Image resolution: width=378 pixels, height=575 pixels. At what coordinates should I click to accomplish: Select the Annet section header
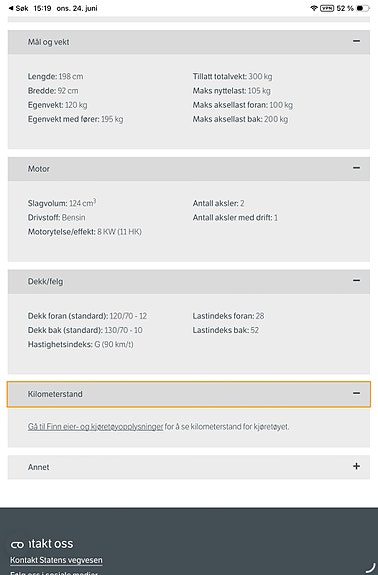[x=189, y=467]
